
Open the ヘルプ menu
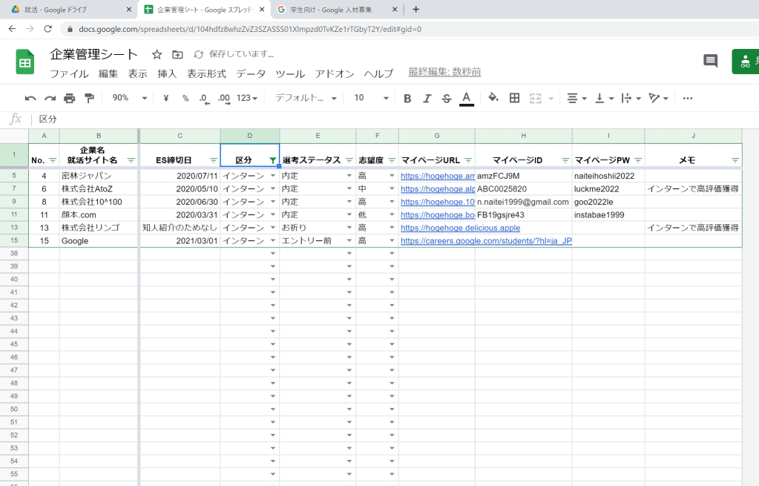pos(379,74)
